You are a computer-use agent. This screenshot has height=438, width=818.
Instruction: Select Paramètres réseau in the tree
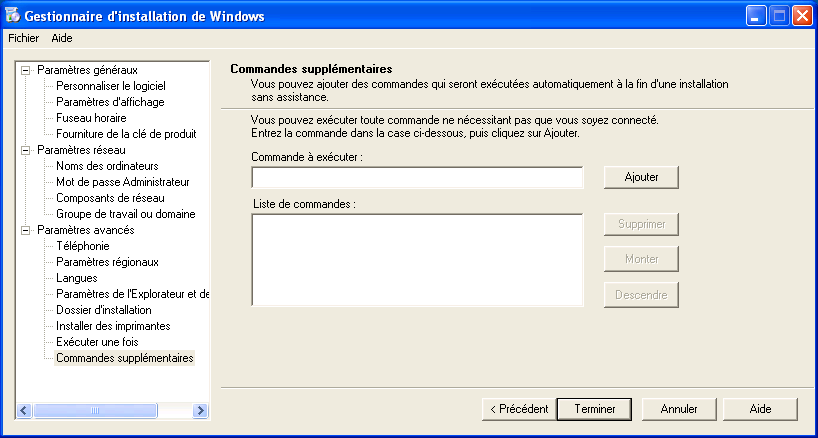pyautogui.click(x=81, y=150)
